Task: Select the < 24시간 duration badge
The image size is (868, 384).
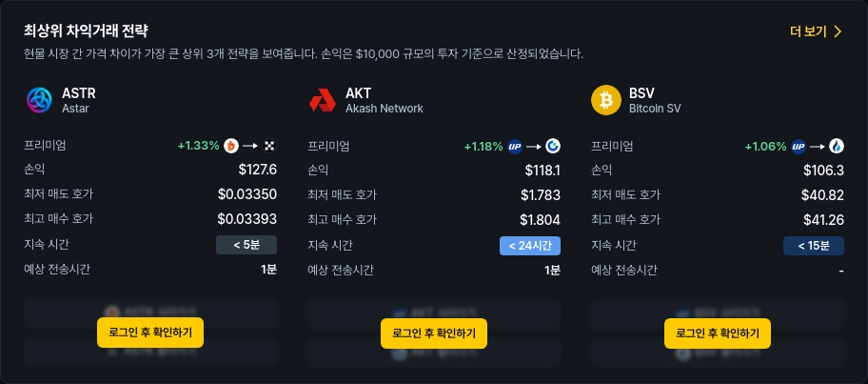Action: [x=530, y=246]
